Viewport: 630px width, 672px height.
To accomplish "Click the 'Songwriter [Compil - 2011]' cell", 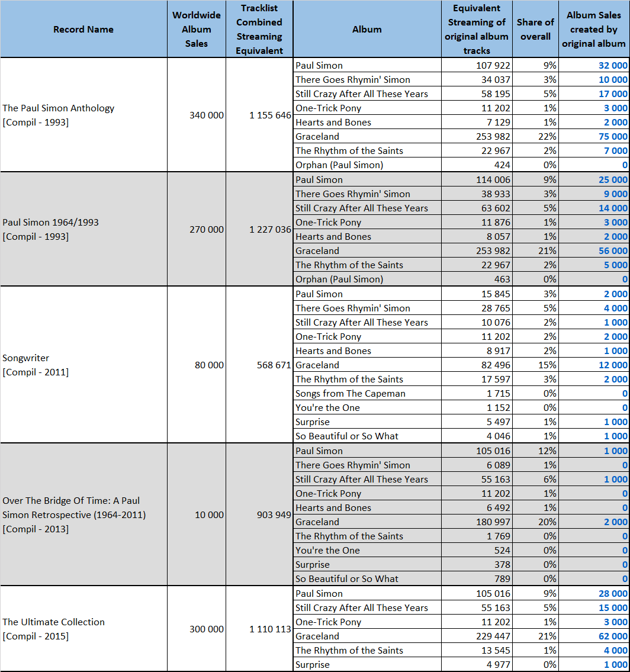I will [83, 365].
